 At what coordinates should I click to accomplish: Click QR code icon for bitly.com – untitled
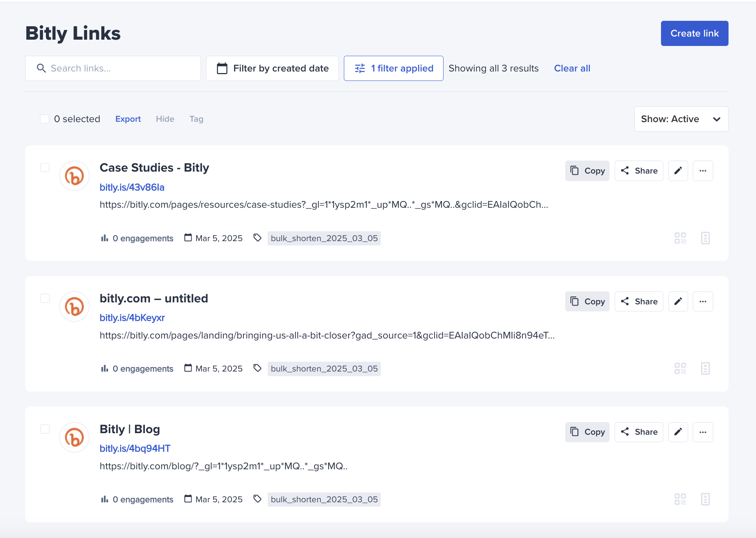(x=680, y=368)
